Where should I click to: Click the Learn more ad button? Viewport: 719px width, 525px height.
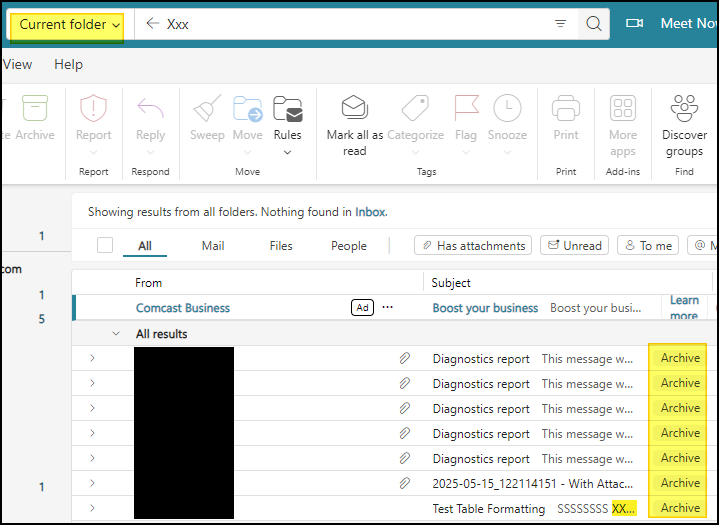[684, 307]
